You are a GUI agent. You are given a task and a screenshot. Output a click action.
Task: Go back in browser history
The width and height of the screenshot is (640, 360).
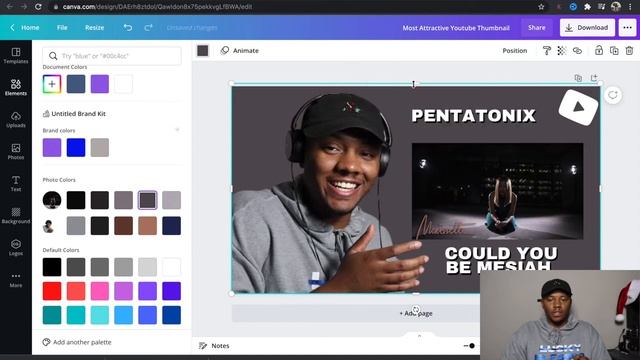[9, 7]
